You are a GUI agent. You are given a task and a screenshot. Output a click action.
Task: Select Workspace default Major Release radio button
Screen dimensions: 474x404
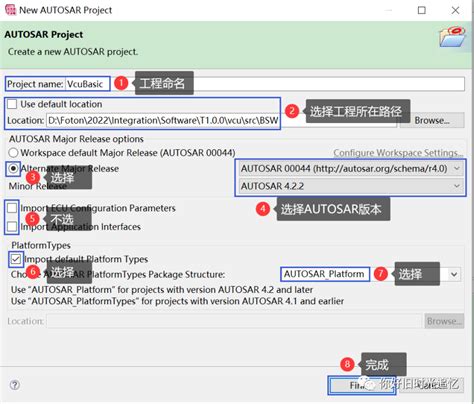[13, 153]
